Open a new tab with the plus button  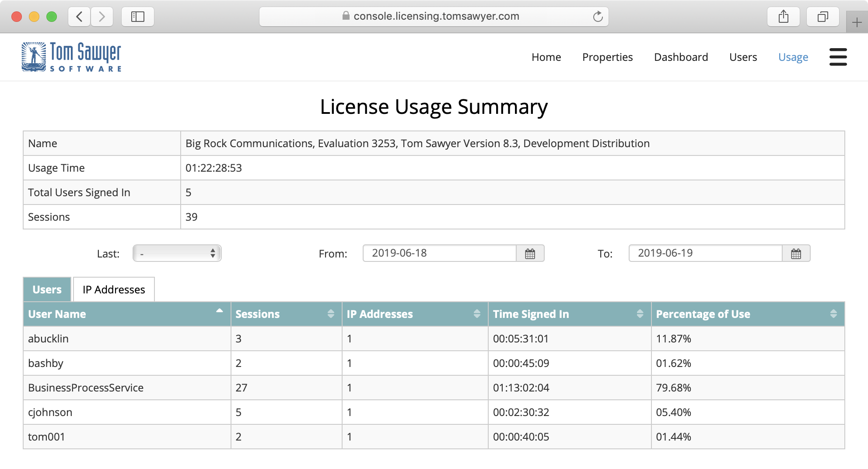[x=857, y=22]
